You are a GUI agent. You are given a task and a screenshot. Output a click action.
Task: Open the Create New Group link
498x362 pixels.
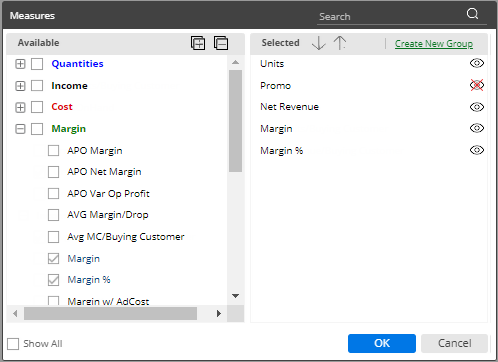(x=434, y=44)
